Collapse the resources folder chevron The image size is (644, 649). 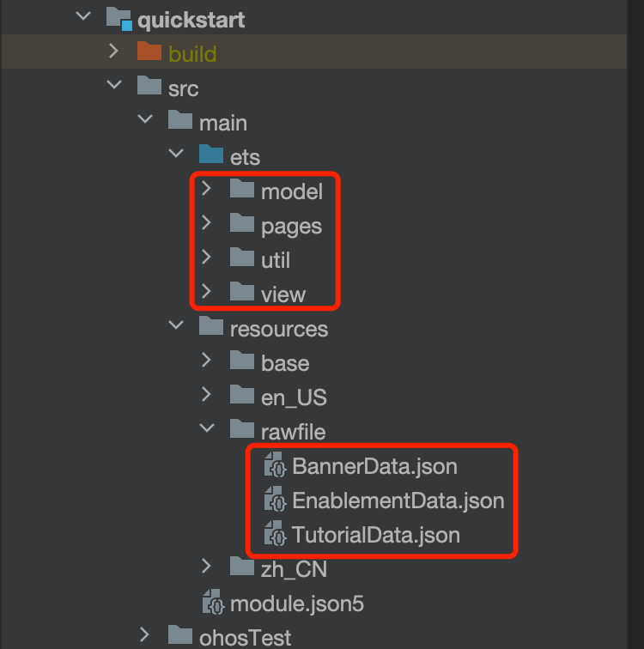point(176,325)
